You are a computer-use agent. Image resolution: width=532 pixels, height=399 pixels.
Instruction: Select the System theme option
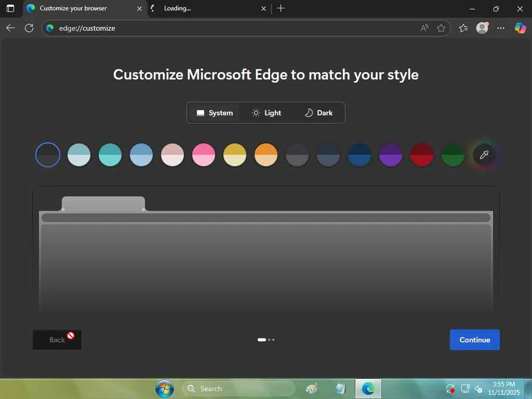pos(215,113)
